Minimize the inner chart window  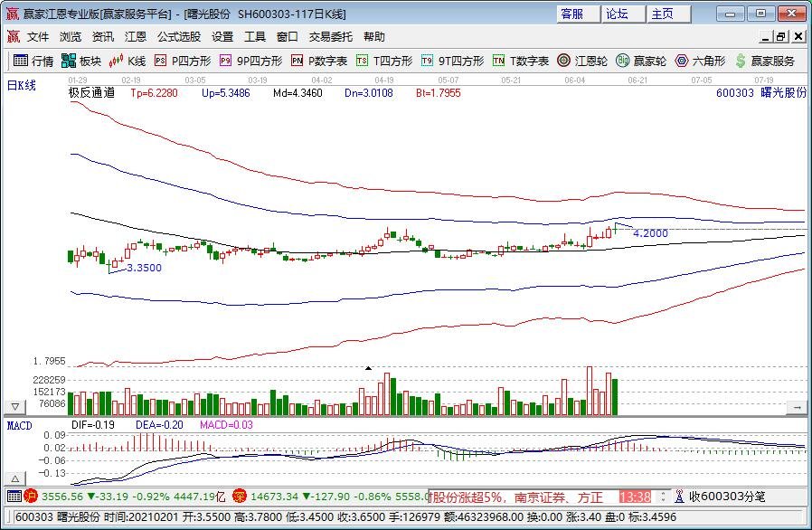[767, 37]
